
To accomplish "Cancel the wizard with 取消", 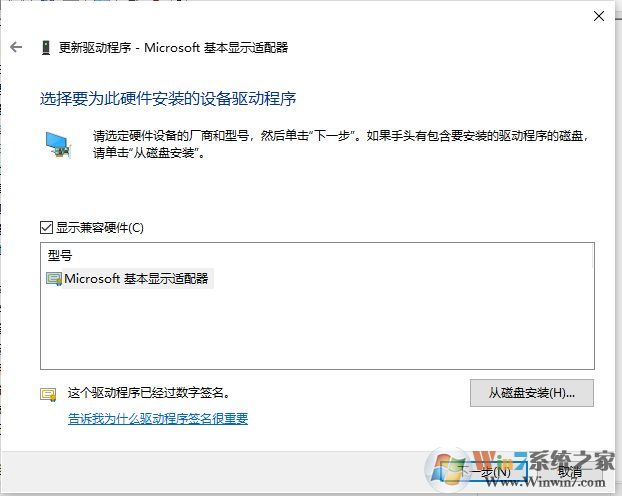I will coord(570,471).
